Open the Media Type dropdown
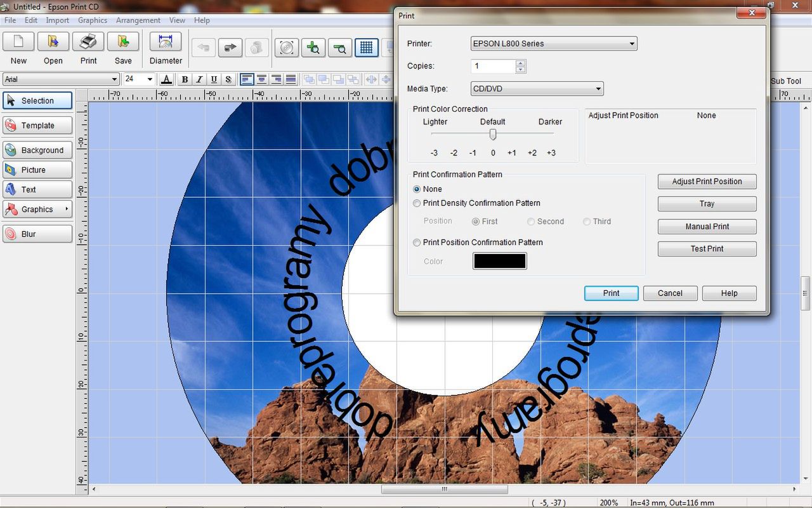Screen dimensions: 812x508 [537, 89]
